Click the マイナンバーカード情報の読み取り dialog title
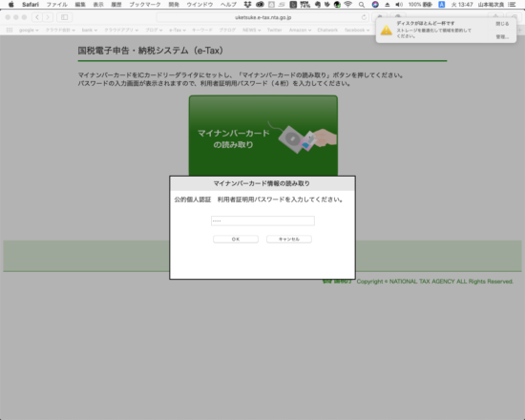Viewport: 525px width, 420px height. [x=262, y=183]
